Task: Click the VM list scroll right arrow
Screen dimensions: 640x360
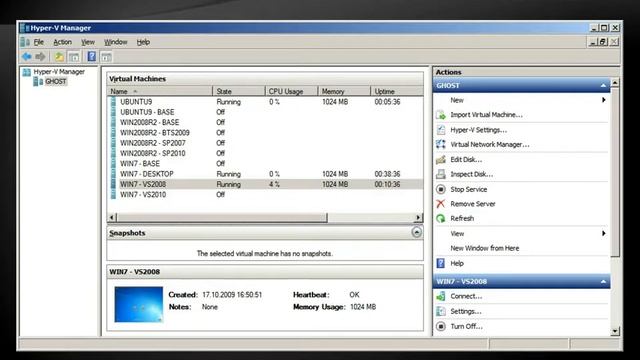Action: (x=418, y=218)
